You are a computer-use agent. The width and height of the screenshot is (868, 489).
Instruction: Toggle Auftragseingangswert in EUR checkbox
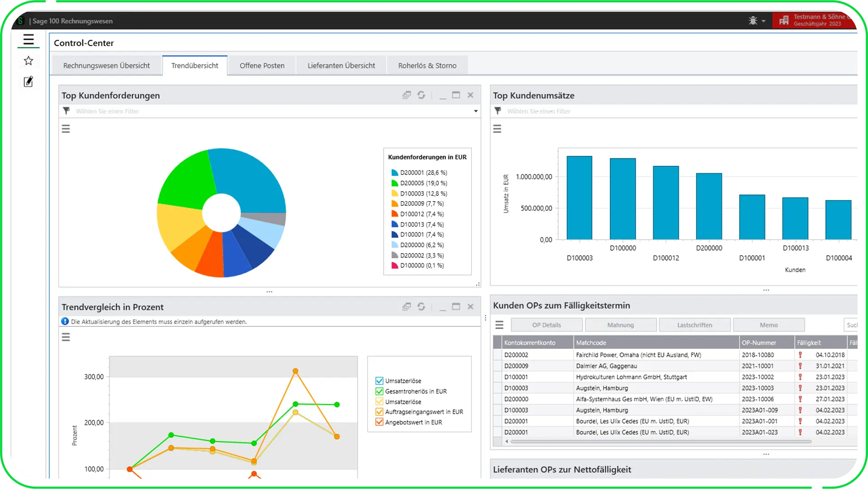pos(379,412)
